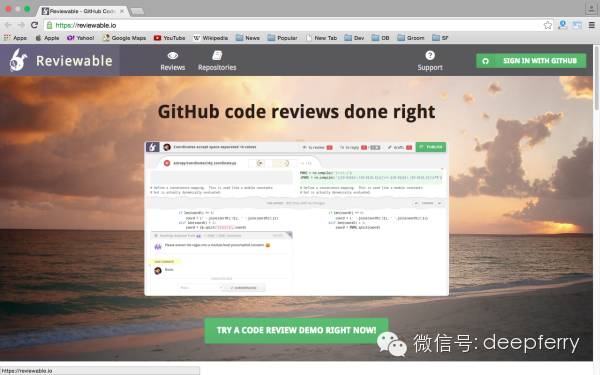The image size is (600, 375).
Task: Select the Reviewable - GitHub Code browser tab
Action: 84,11
